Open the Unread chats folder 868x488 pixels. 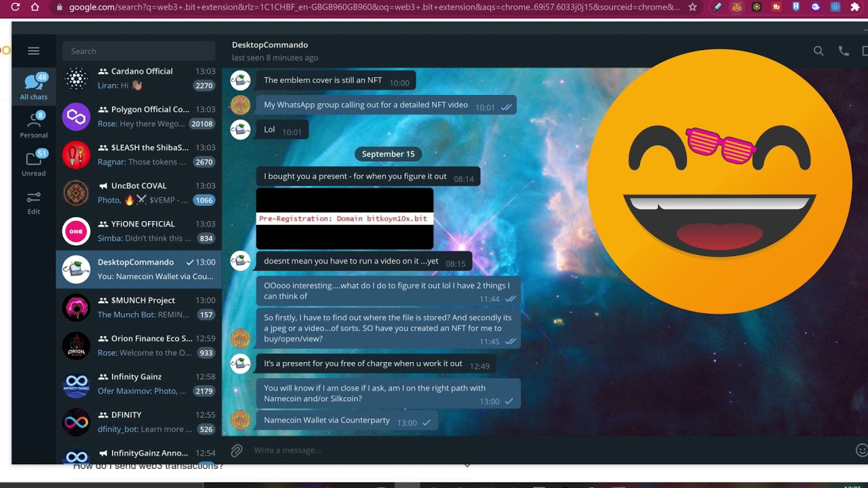point(33,163)
